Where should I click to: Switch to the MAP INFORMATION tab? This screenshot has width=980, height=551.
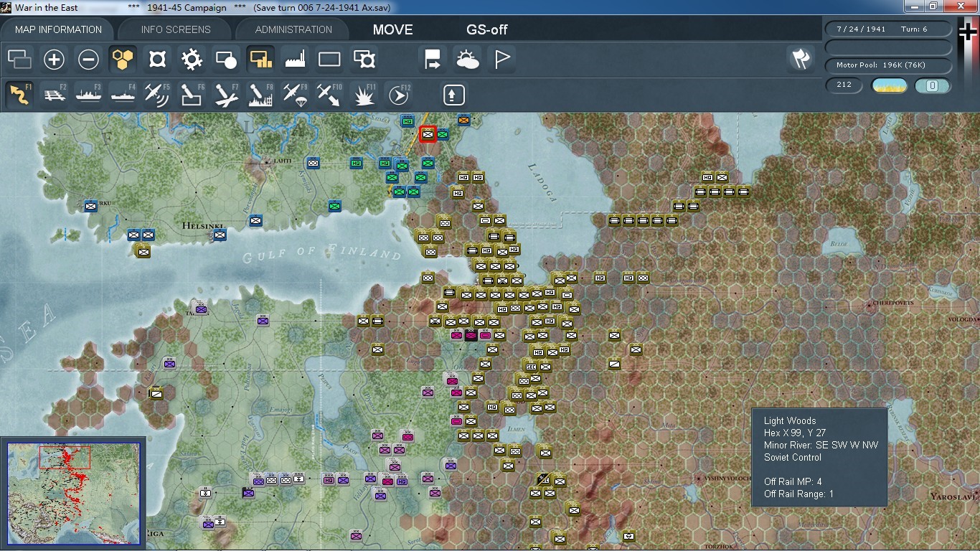click(x=58, y=29)
